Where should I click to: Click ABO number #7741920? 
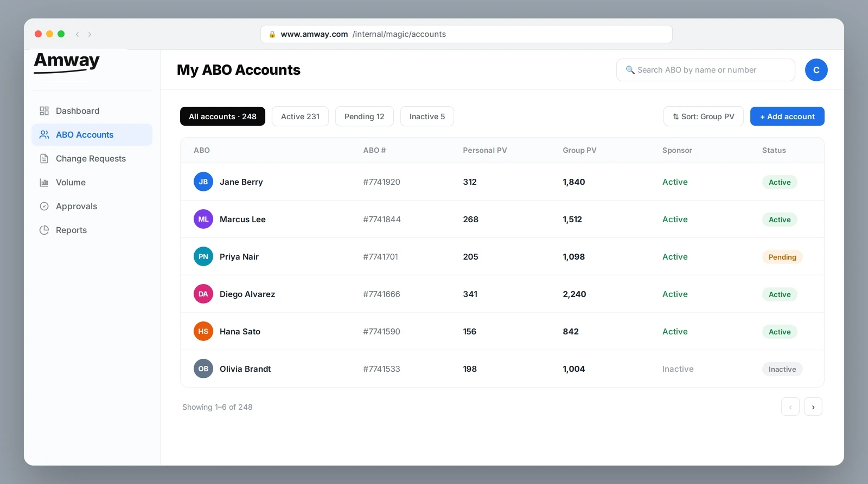click(x=382, y=182)
